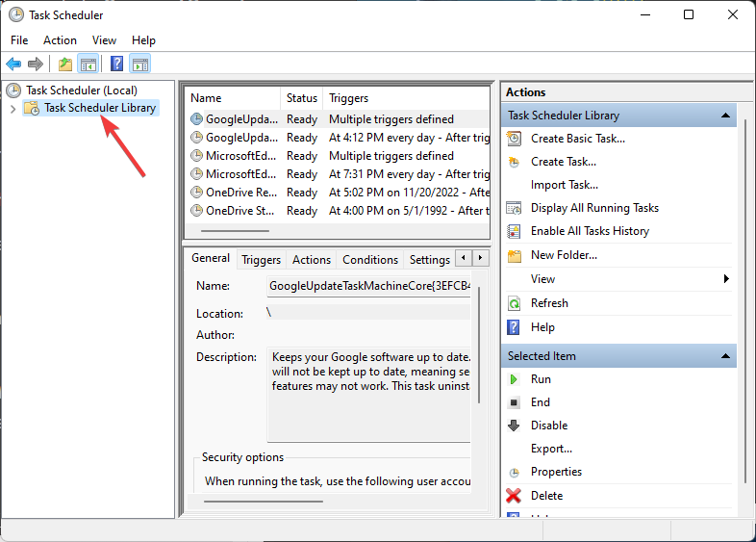The height and width of the screenshot is (542, 756).
Task: Open the Action menu
Action: tap(60, 40)
